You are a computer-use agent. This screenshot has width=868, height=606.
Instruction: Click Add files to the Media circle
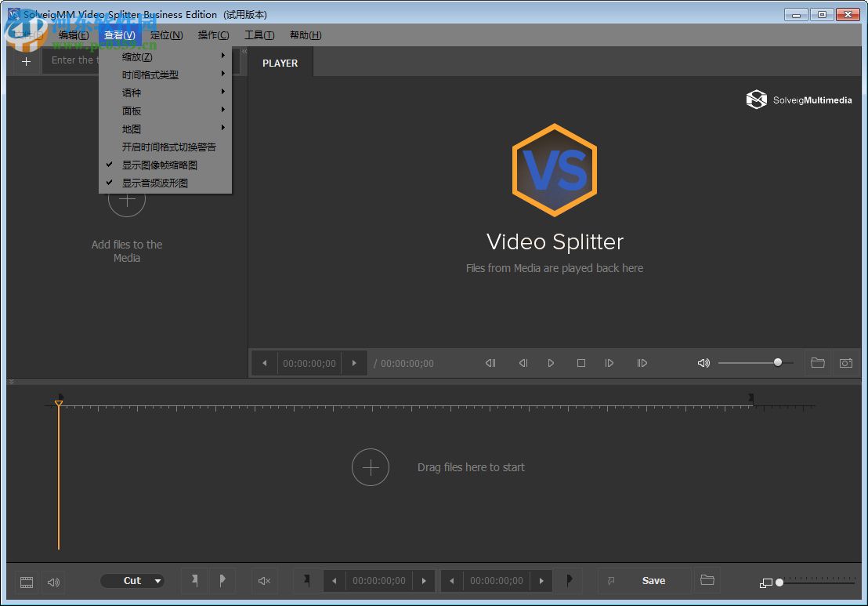[126, 201]
